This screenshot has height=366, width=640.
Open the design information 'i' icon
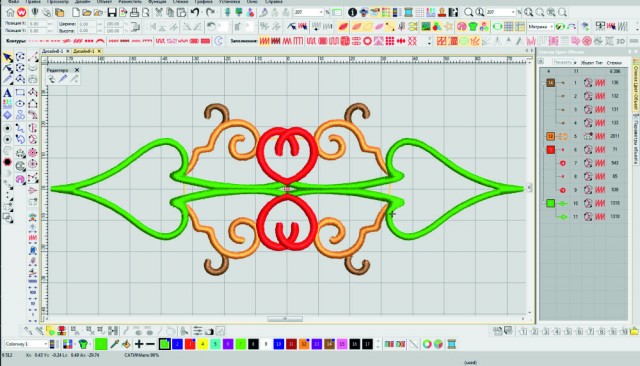(x=352, y=13)
